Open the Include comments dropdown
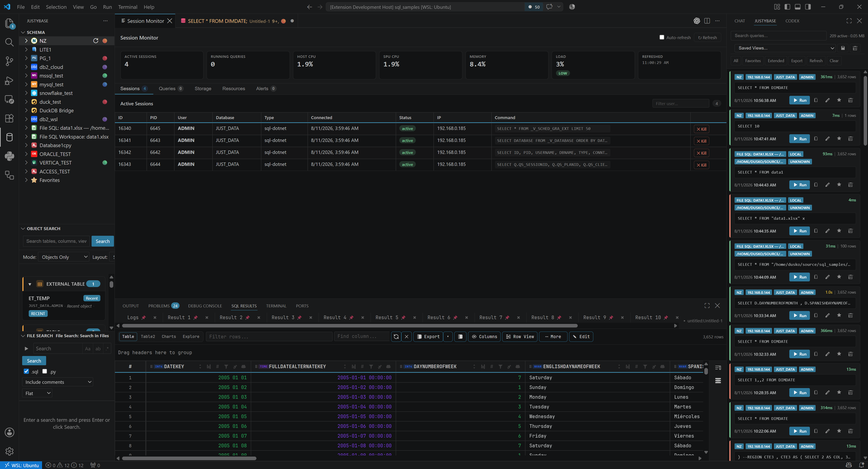The height and width of the screenshot is (469, 868). (x=58, y=382)
